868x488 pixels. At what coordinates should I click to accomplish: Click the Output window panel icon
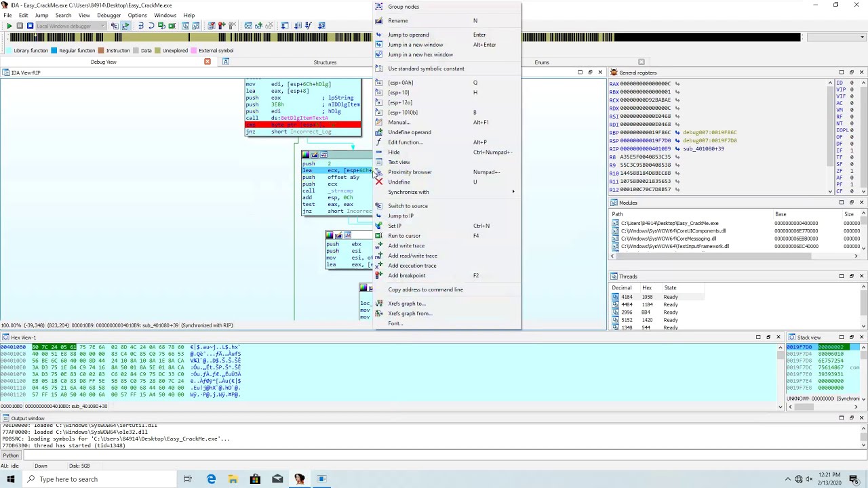pyautogui.click(x=5, y=418)
